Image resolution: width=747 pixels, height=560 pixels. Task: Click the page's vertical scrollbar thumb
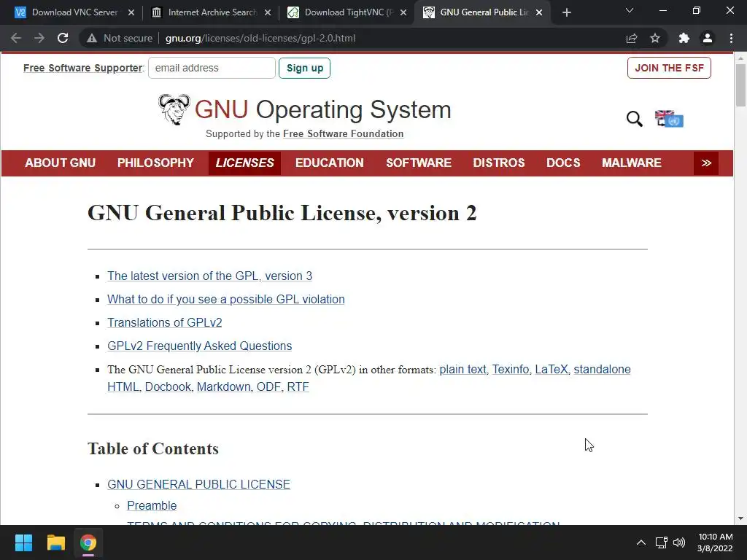pyautogui.click(x=740, y=85)
